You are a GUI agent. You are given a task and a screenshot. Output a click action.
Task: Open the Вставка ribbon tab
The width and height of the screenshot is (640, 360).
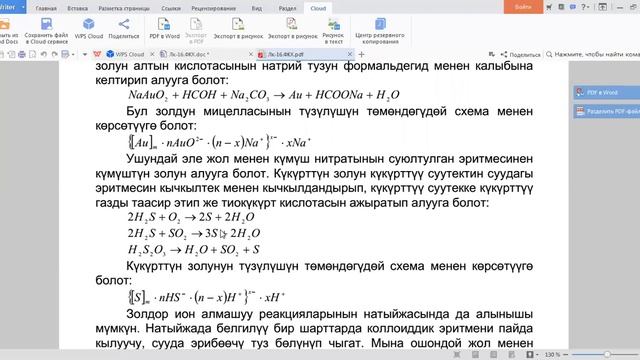(78, 8)
